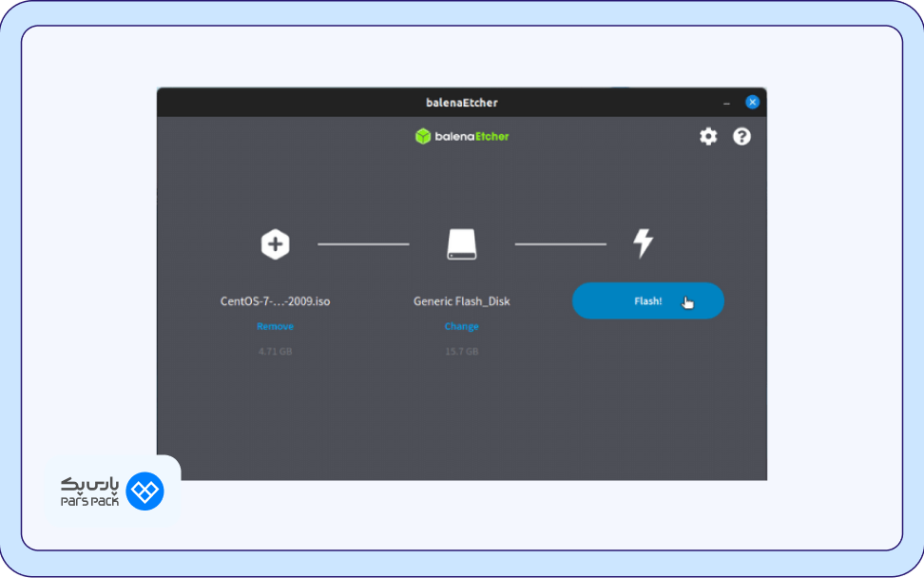Close the balenaEtcher window

pyautogui.click(x=752, y=103)
